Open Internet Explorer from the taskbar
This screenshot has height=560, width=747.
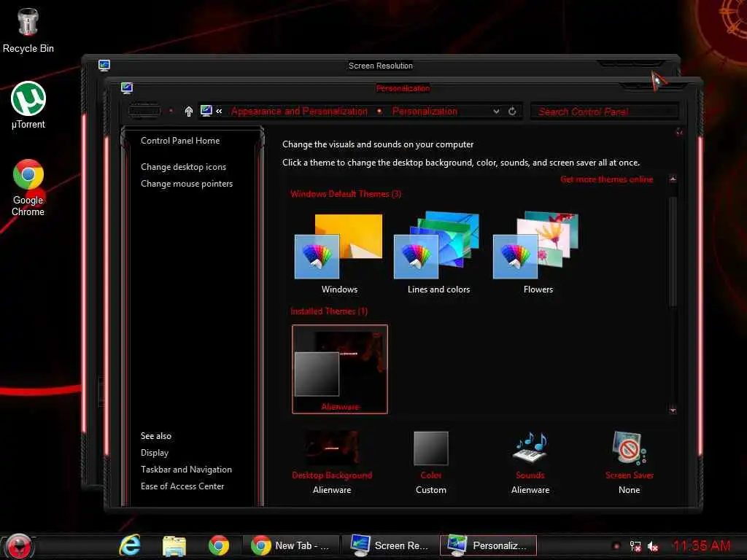click(x=130, y=545)
